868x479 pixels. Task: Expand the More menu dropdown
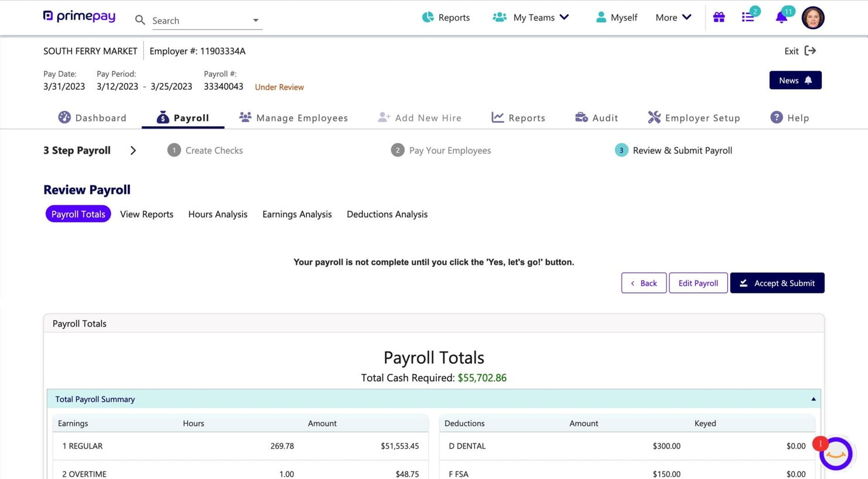[x=673, y=18]
